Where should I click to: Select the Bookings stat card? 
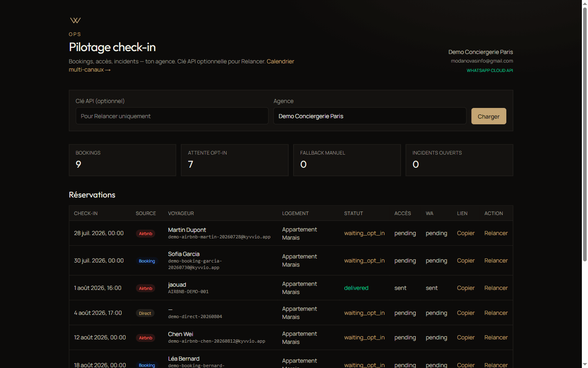click(122, 160)
